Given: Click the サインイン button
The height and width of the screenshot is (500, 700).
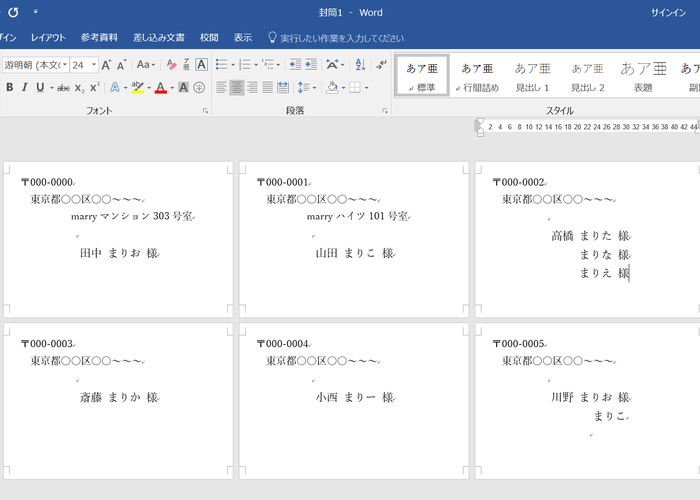Looking at the screenshot, I should 668,12.
